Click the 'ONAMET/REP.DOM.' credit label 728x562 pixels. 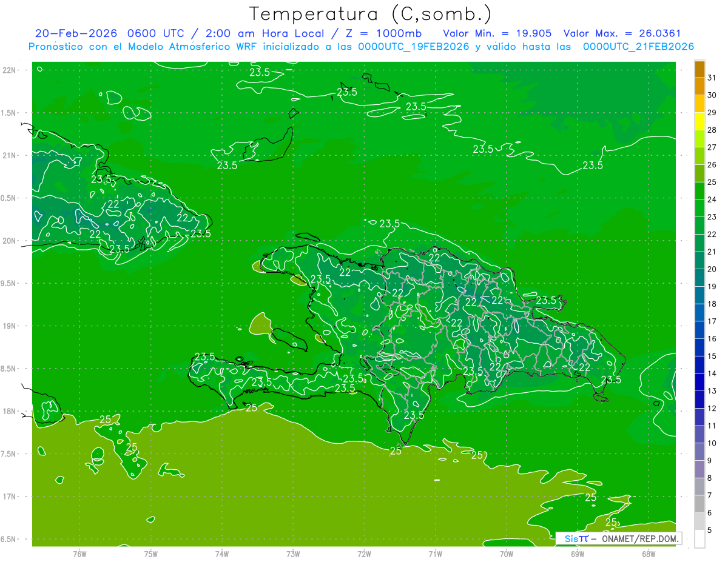point(641,538)
